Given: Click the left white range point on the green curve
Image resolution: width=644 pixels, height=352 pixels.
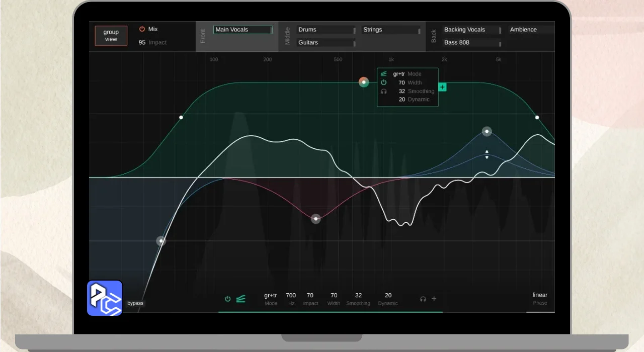Looking at the screenshot, I should coord(181,117).
